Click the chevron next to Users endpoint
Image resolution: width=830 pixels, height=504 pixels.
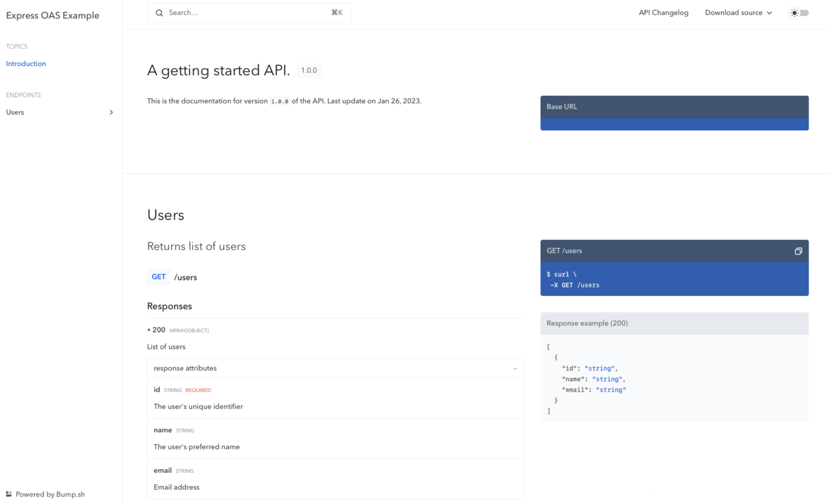coord(112,112)
